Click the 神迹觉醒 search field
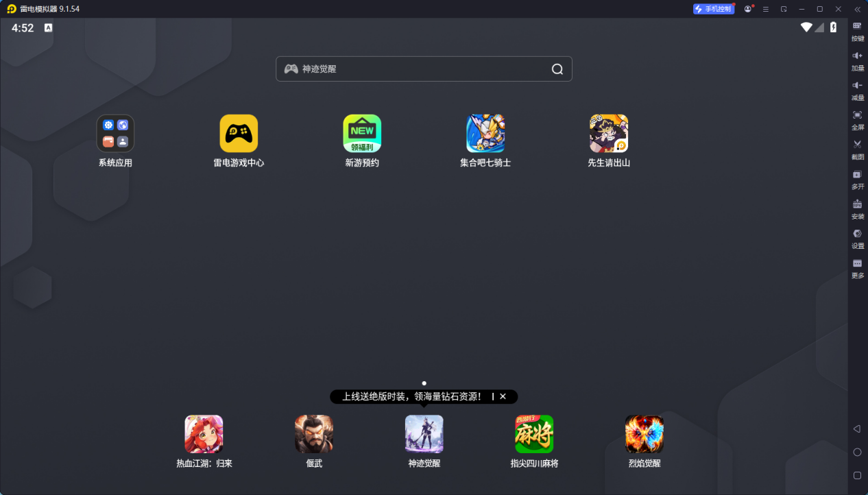This screenshot has width=868, height=495. point(424,69)
